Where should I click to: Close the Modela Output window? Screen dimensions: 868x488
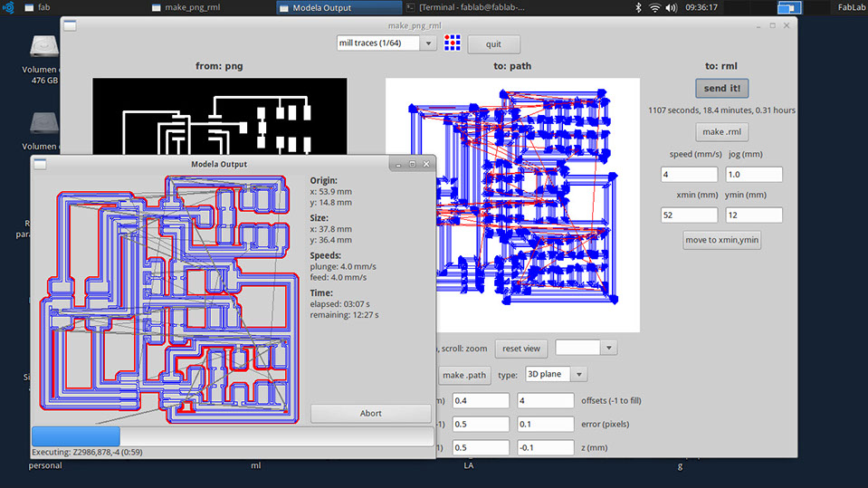[x=426, y=164]
